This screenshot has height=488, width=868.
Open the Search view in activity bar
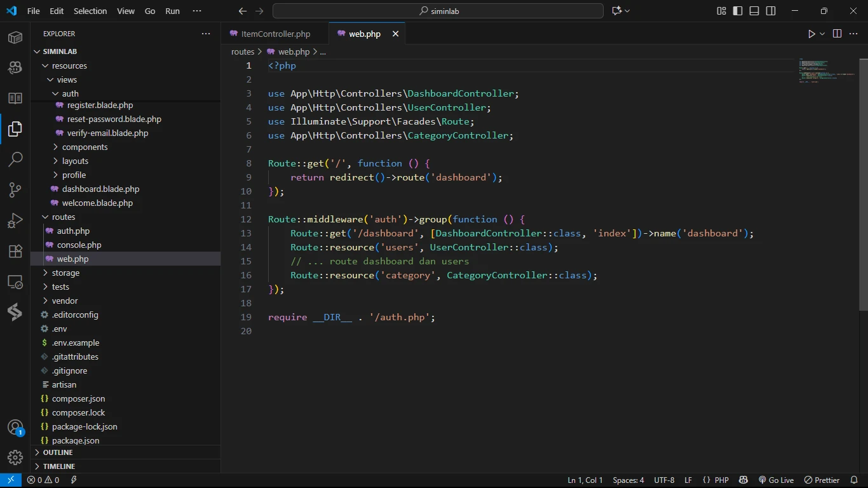pos(15,159)
